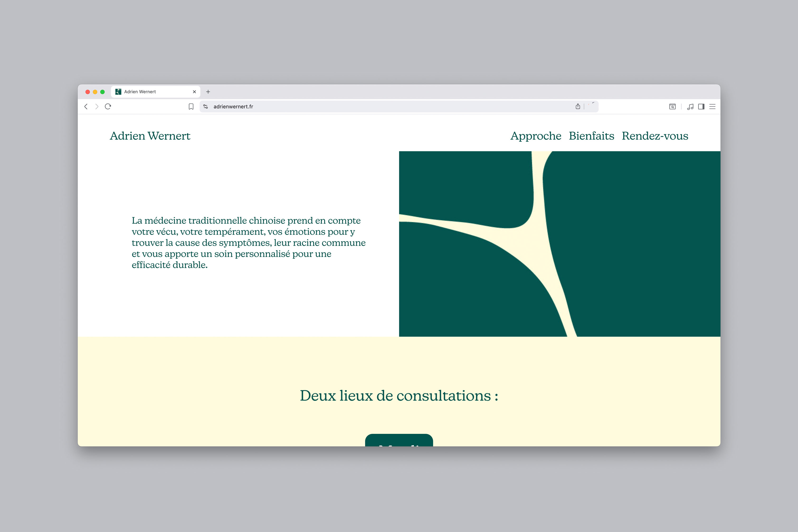
Task: Open the browser hamburger menu
Action: (x=712, y=107)
